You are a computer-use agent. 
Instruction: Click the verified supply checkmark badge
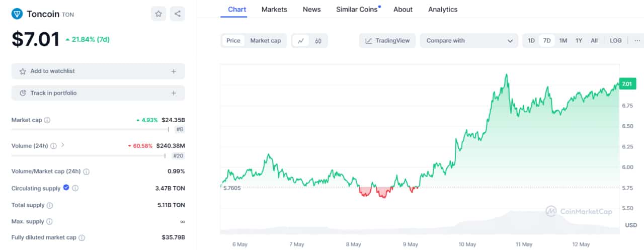tap(66, 188)
